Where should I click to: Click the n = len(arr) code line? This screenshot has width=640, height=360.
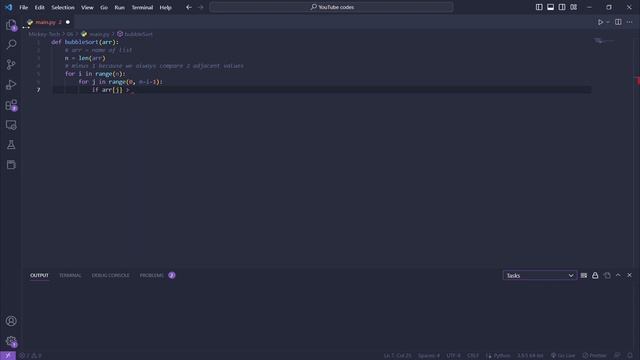[85, 58]
